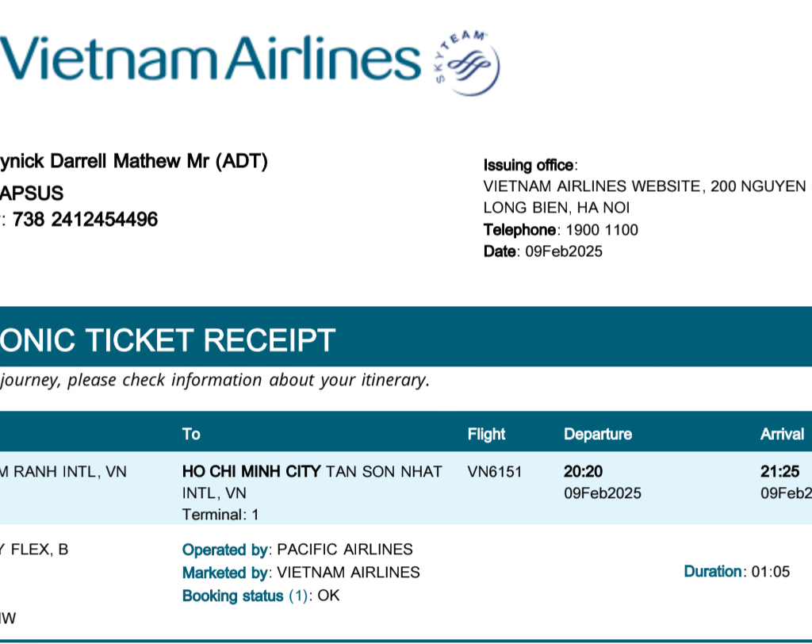Click the Vietnam Airlines wordmark logo
The image size is (812, 644).
coord(210,59)
